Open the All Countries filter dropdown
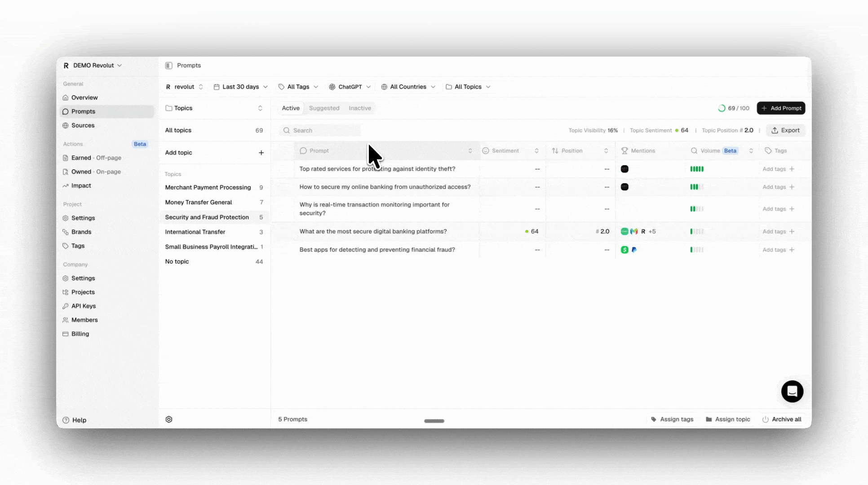868x485 pixels. coord(408,87)
